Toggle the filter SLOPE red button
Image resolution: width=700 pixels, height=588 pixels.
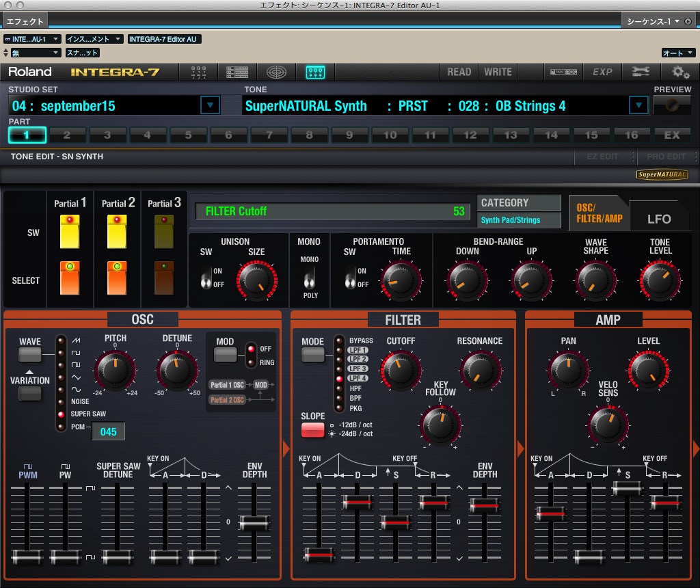pyautogui.click(x=313, y=430)
